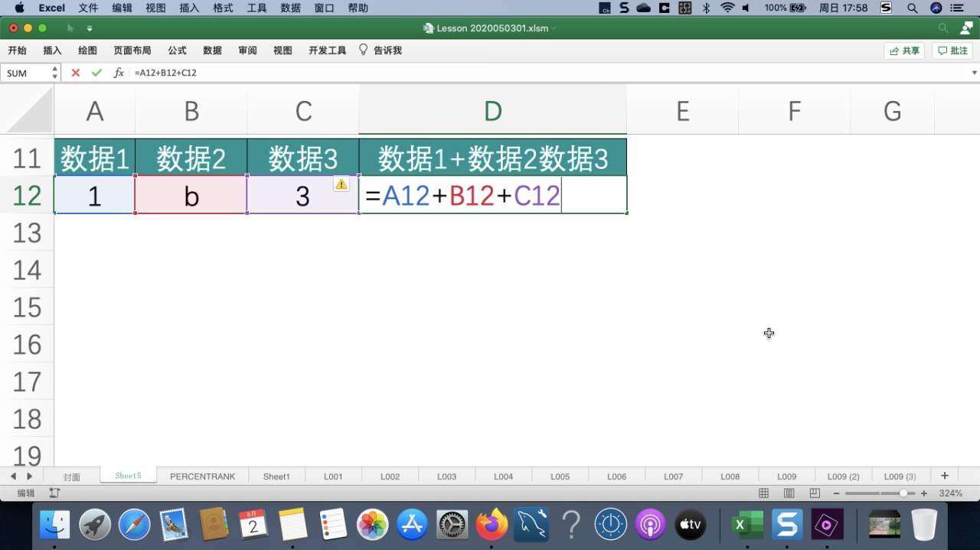Open the Name Box SUM dropdown stepper

click(x=54, y=73)
